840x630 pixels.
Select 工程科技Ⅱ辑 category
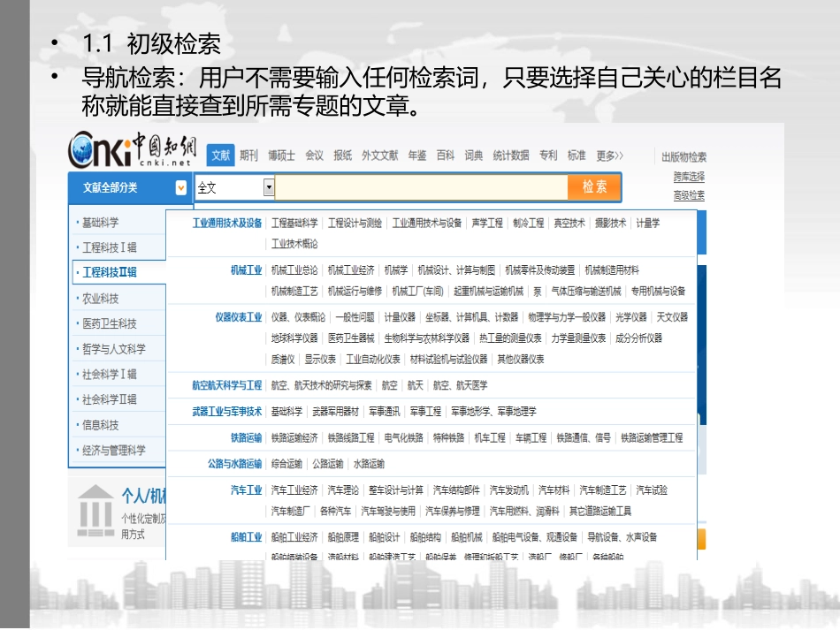tap(110, 272)
